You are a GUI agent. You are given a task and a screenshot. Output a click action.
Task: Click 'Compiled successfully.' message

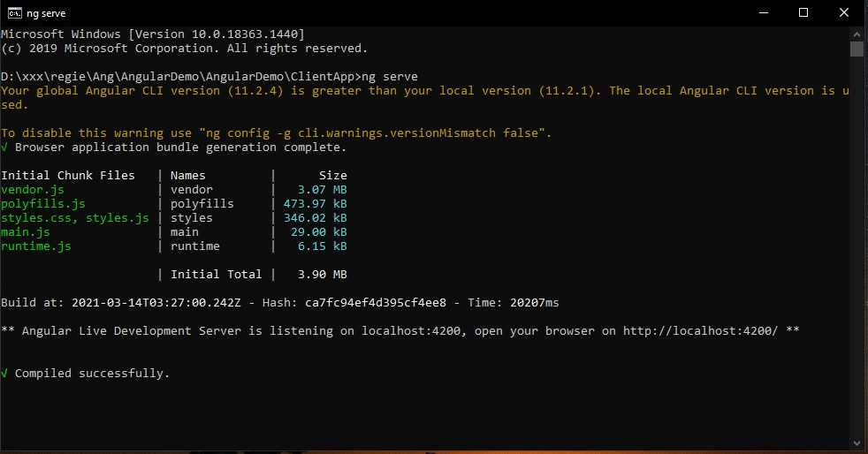(x=92, y=374)
